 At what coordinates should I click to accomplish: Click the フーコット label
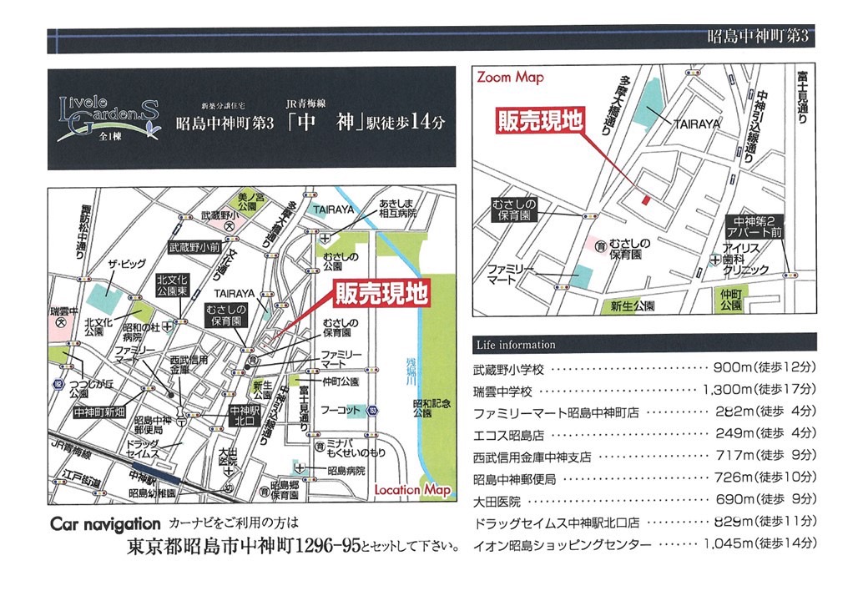[340, 410]
